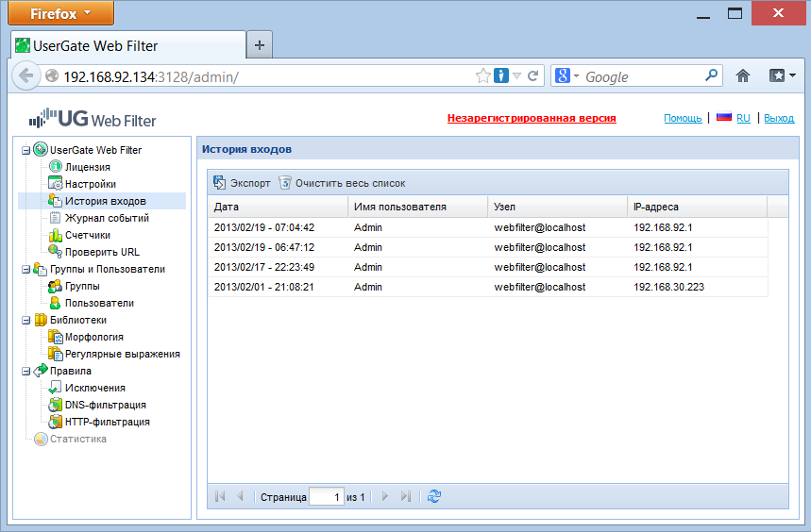811x532 pixels.
Task: Click the Исключения checkmark icon
Action: coord(56,388)
